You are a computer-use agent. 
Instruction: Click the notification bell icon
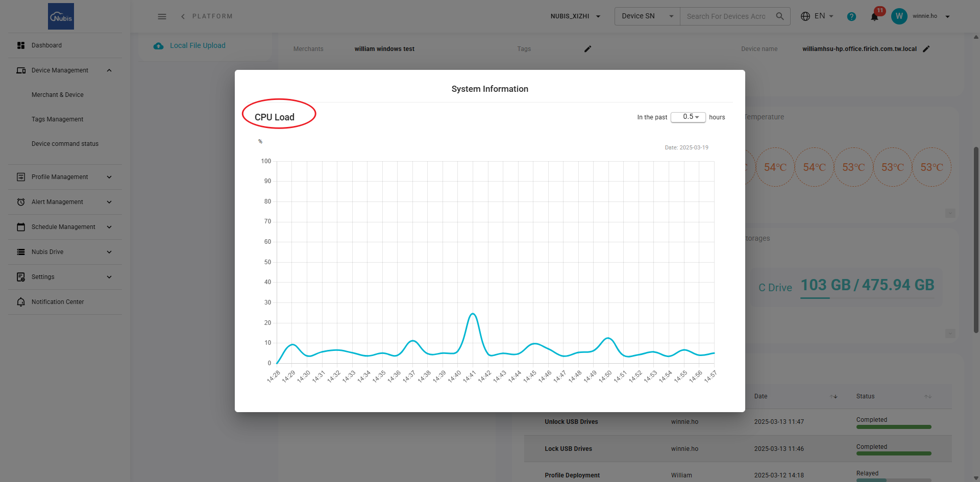(x=874, y=17)
